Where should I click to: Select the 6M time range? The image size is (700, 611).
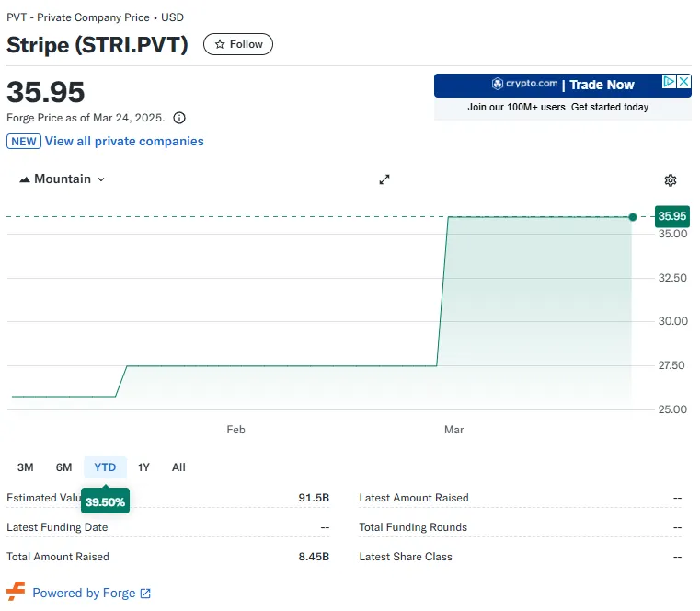click(63, 467)
